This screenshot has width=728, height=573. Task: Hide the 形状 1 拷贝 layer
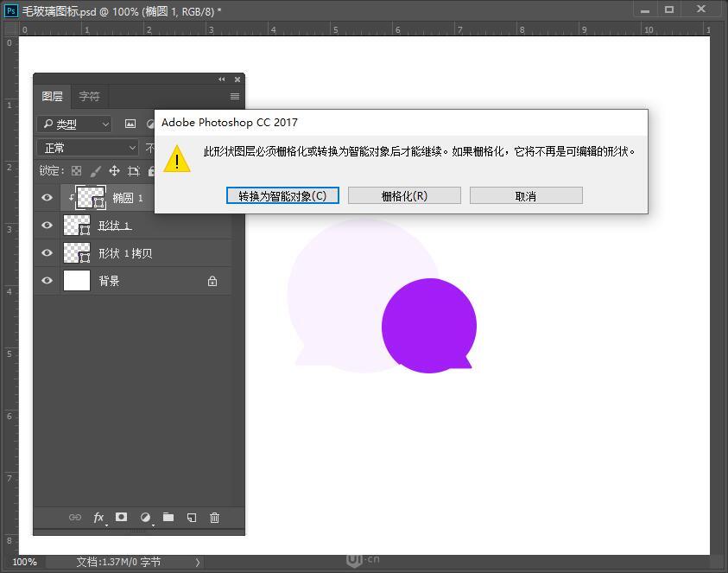coord(47,252)
